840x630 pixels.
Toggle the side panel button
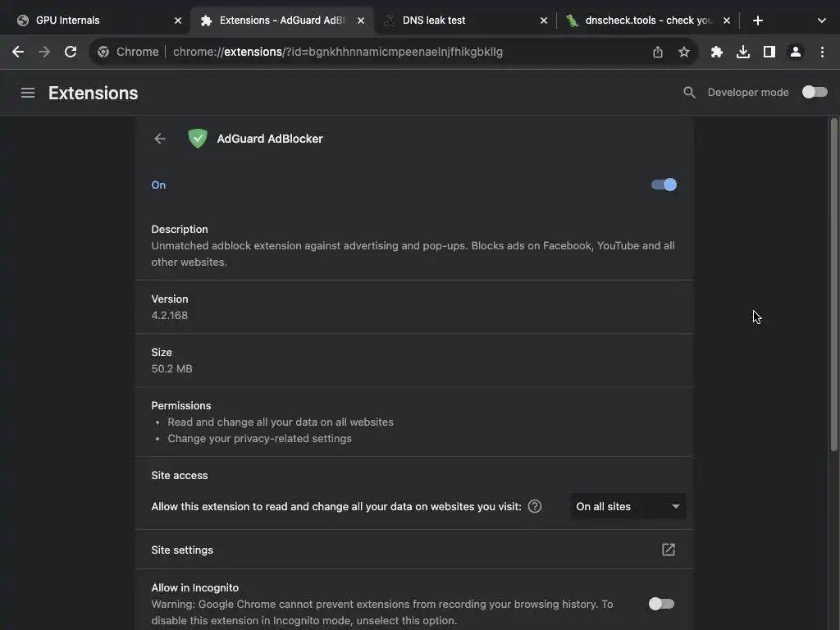click(769, 52)
